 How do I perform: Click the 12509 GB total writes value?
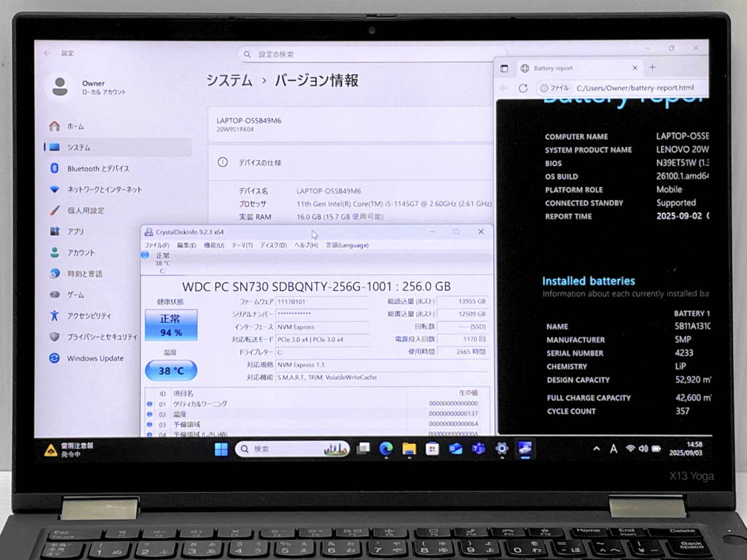pyautogui.click(x=463, y=314)
